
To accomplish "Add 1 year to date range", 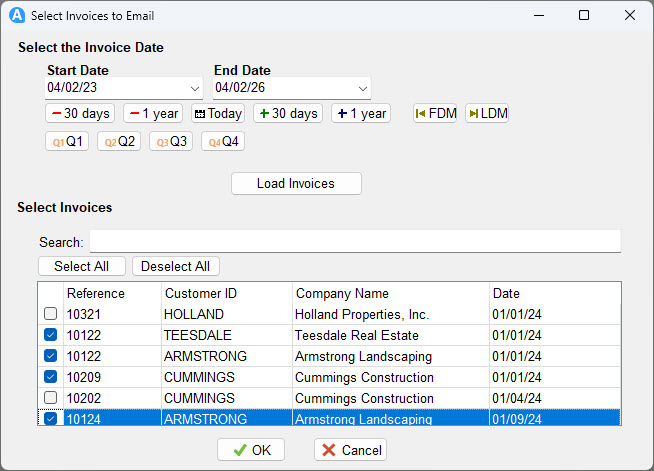I will point(361,114).
